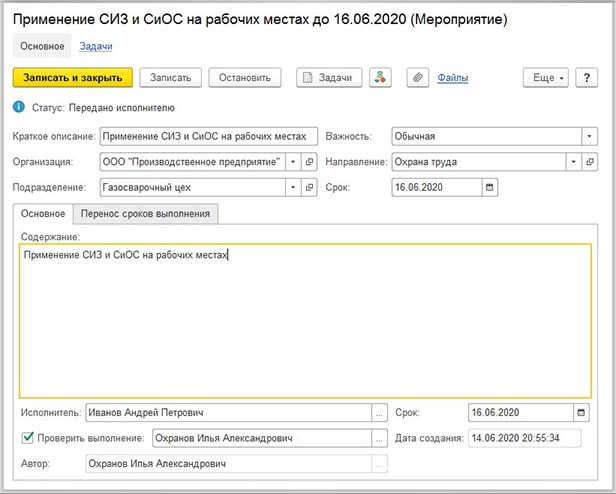616x494 pixels.
Task: Click the Записать button
Action: 170,77
